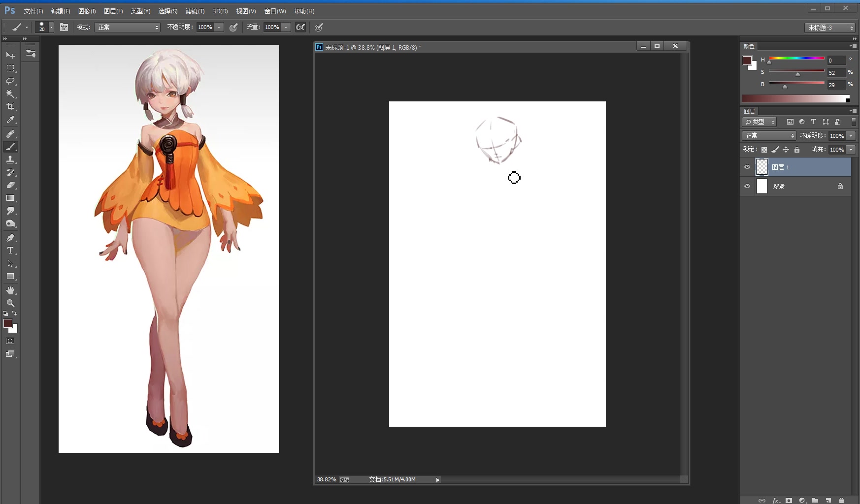Select the Sponge/Dodge tool

(x=10, y=223)
